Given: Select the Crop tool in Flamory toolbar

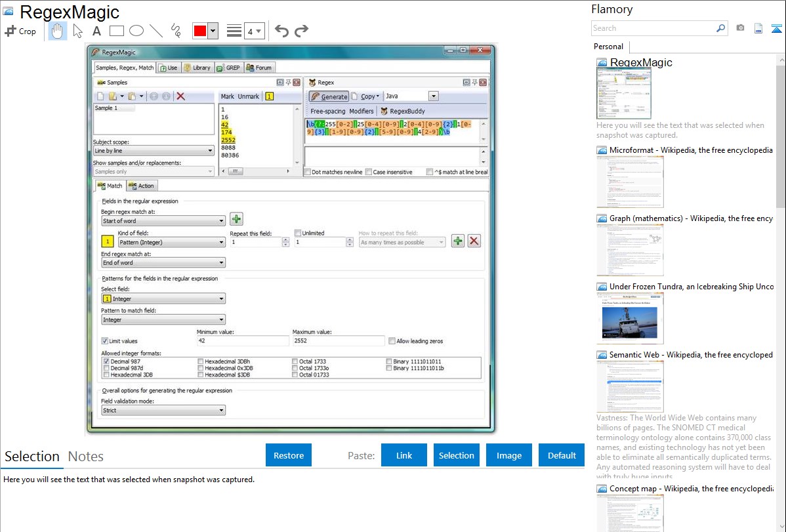Looking at the screenshot, I should [20, 31].
